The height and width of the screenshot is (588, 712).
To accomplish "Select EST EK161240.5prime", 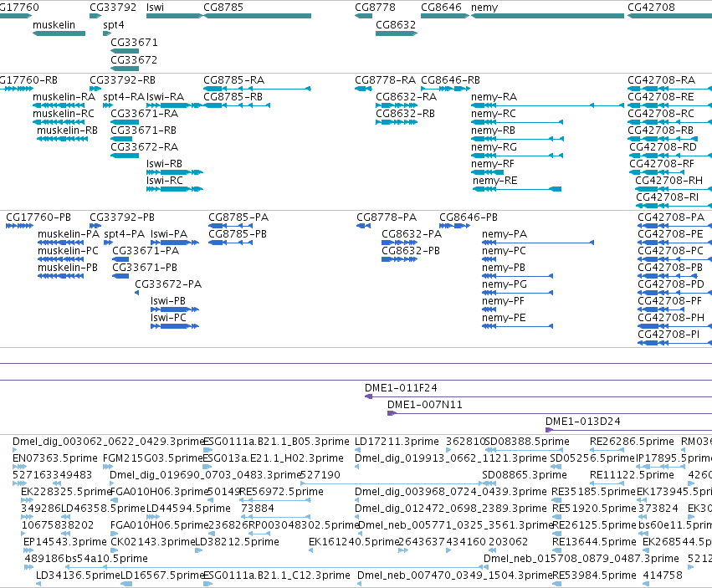I will [353, 542].
